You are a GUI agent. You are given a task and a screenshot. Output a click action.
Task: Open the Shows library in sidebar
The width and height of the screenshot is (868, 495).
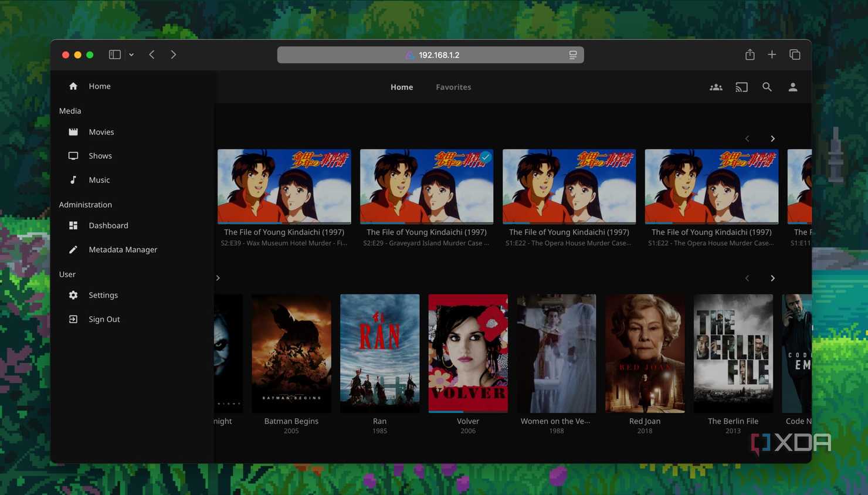pos(133,156)
